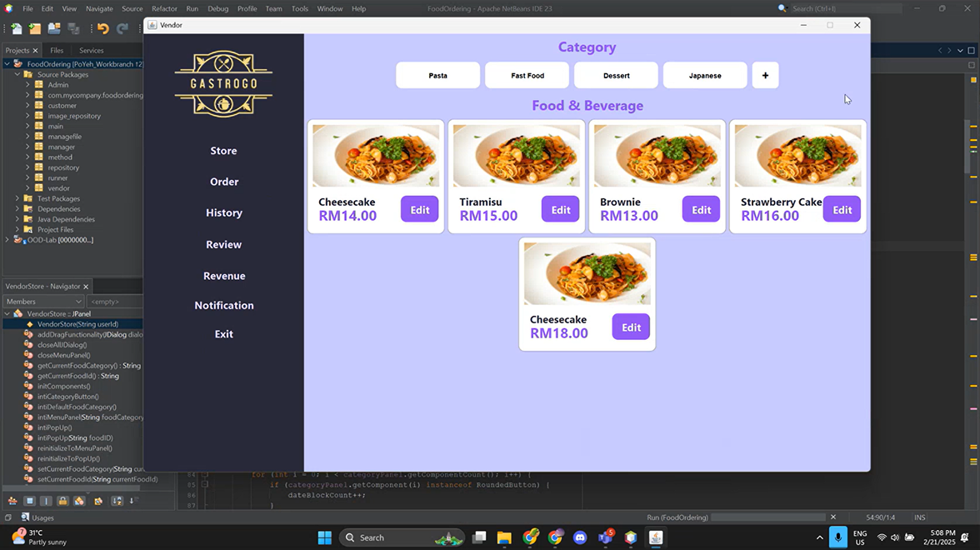The image size is (980, 550).
Task: Click the New Project toolbar icon
Action: (35, 29)
